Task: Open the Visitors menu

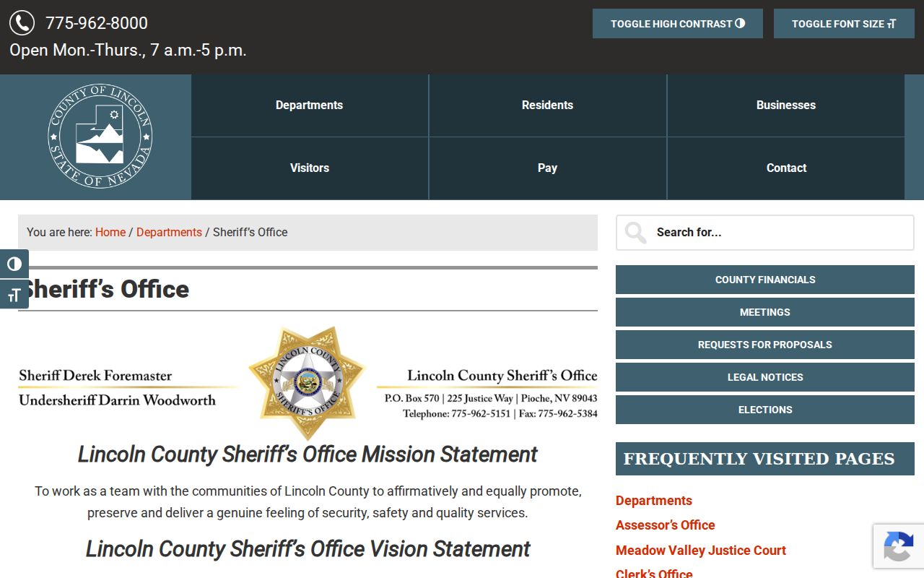Action: click(x=310, y=168)
